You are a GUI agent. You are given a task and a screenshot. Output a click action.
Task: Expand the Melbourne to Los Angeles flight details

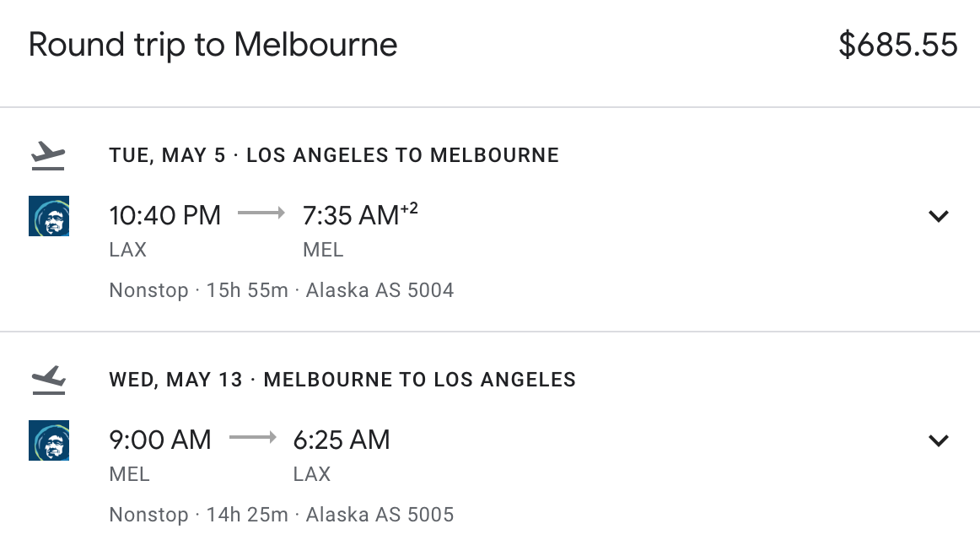(x=938, y=440)
